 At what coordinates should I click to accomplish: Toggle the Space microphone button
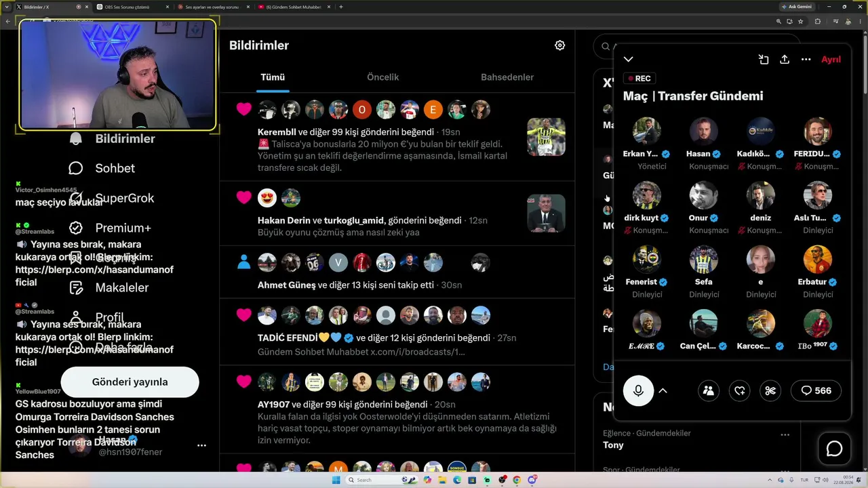[x=638, y=390]
